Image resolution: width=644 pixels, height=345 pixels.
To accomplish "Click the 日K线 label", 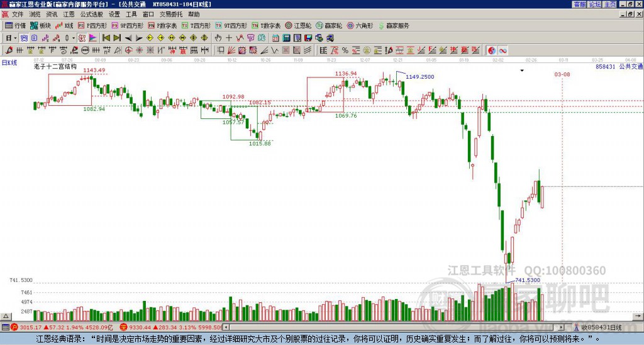I will pos(9,62).
